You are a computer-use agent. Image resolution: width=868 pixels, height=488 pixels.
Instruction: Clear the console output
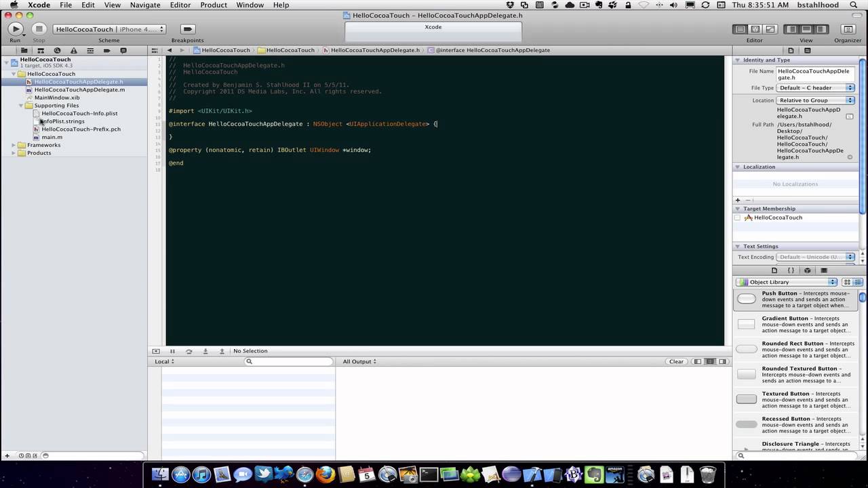[x=676, y=361]
